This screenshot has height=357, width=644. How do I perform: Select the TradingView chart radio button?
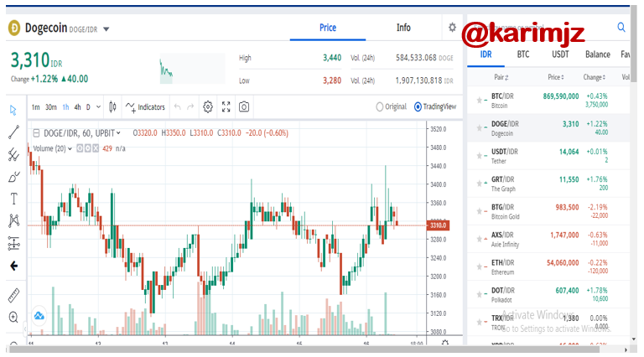pyautogui.click(x=418, y=106)
